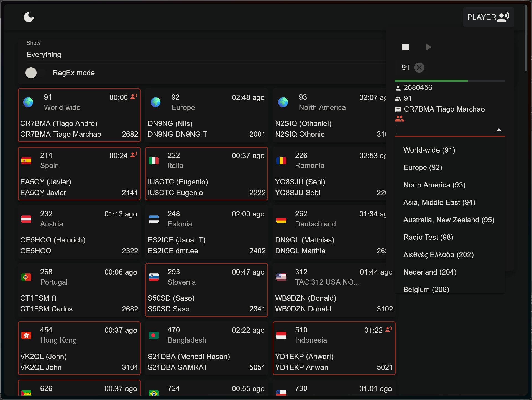Select Europe (92) from the list
Screen dimensions: 532x400
tap(423, 167)
